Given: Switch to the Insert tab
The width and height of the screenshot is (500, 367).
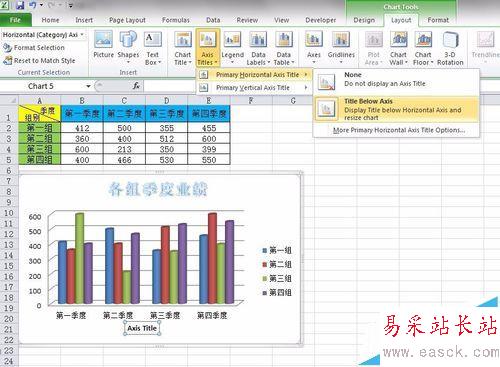Looking at the screenshot, I should pos(84,20).
